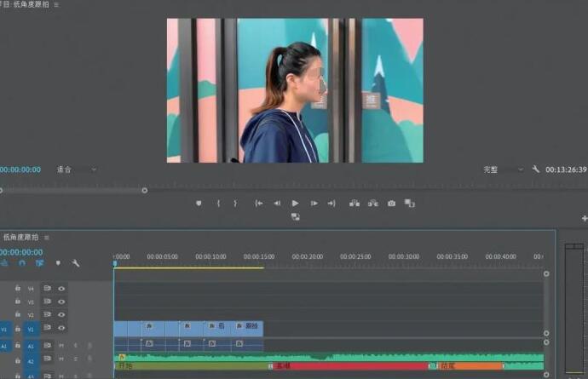Toggle visibility eye for track V4
Image resolution: width=588 pixels, height=379 pixels.
(x=61, y=289)
